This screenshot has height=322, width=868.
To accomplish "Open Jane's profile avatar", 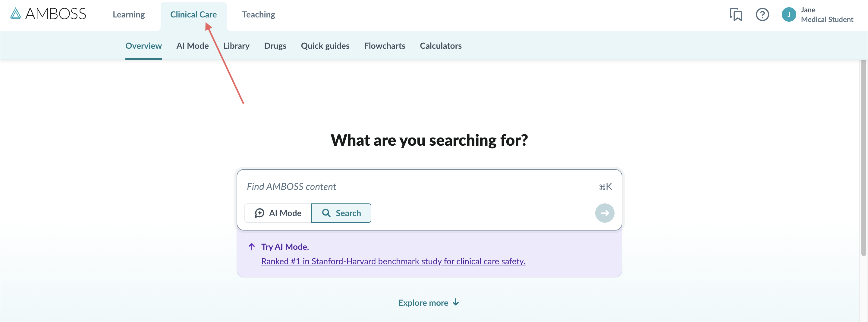I will [788, 14].
